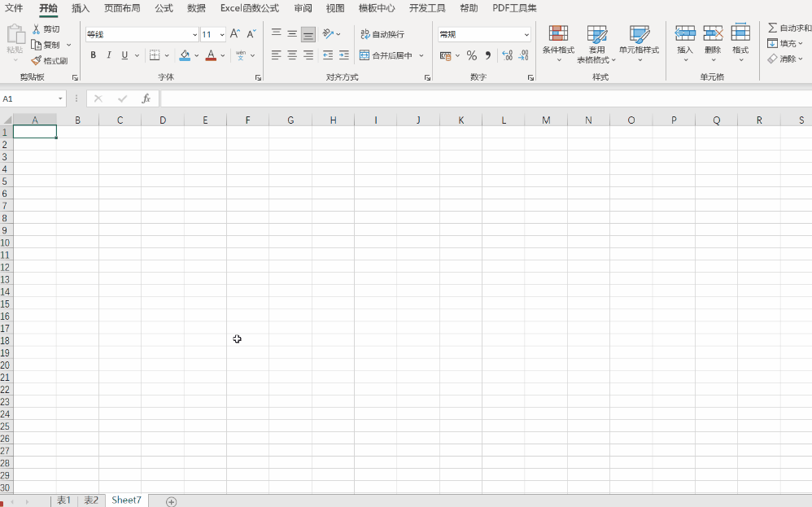Switch to the 数据 Data tab
This screenshot has width=812, height=507.
[196, 8]
